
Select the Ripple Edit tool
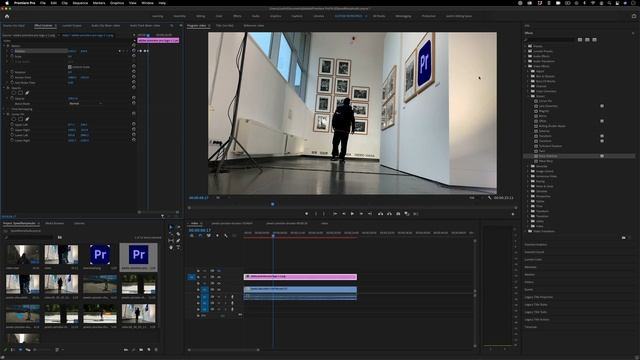171,234
